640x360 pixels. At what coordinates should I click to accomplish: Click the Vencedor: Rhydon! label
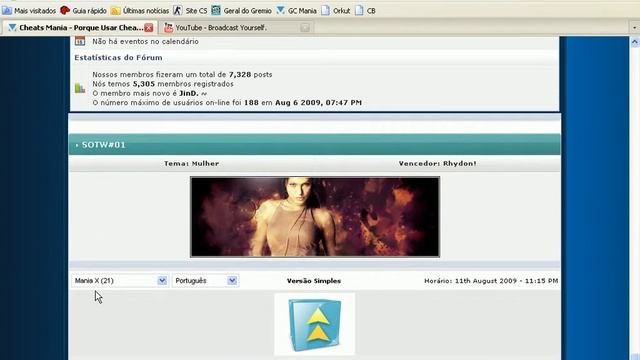click(x=438, y=163)
